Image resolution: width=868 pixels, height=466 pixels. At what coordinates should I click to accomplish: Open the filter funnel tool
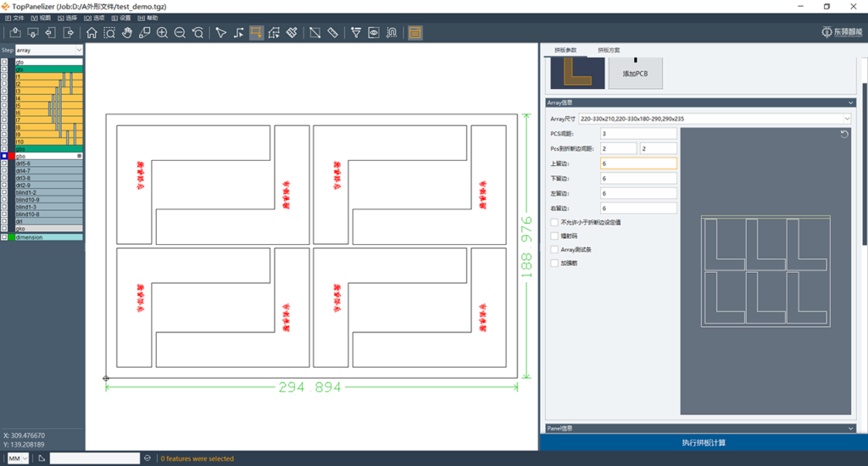tap(356, 33)
